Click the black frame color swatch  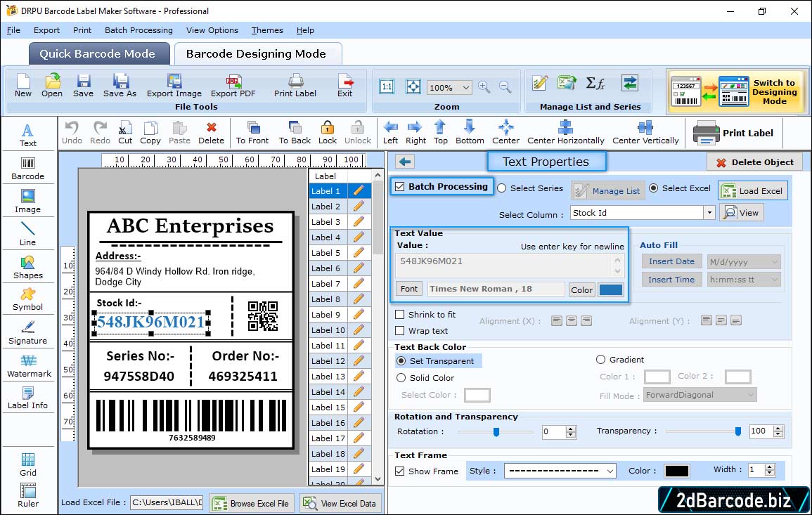(x=676, y=471)
